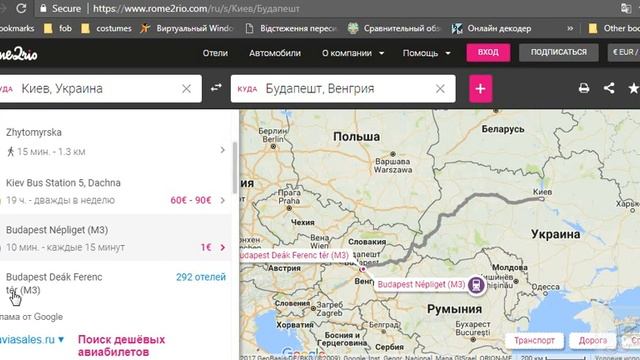Screen dimensions: 640x360
Task: Switch the map to Дорога view
Action: (593, 340)
